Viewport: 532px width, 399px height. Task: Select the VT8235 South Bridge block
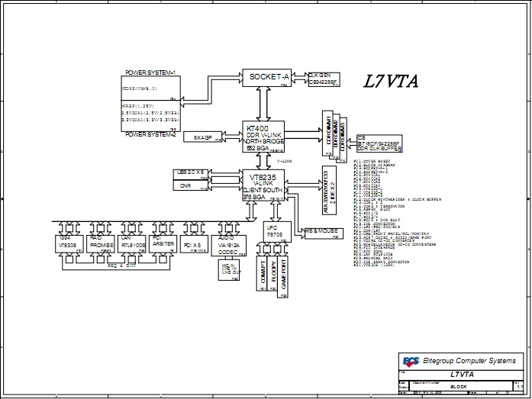coord(263,185)
